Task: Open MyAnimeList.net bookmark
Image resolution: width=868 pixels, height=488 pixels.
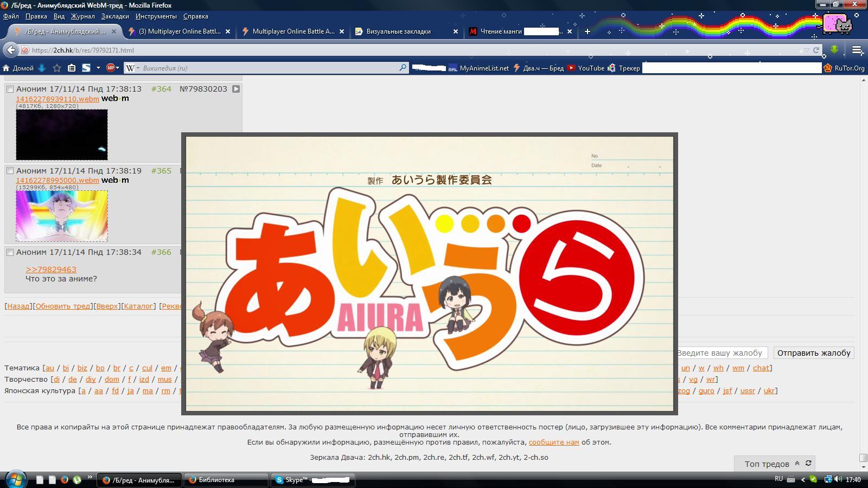Action: [x=479, y=68]
